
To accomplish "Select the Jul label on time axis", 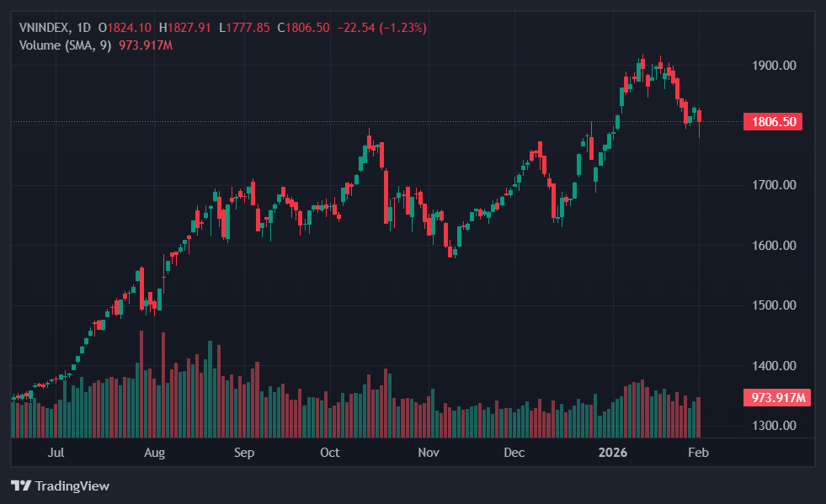I will coord(56,453).
